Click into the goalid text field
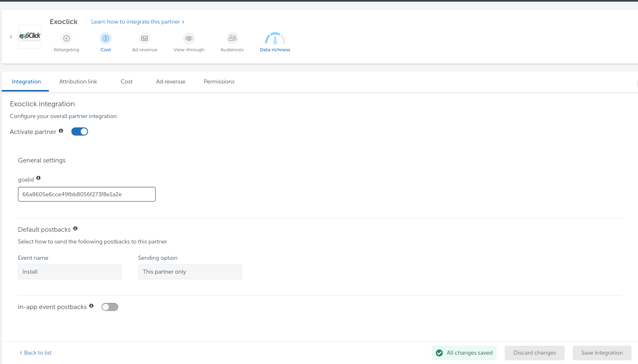 click(87, 194)
